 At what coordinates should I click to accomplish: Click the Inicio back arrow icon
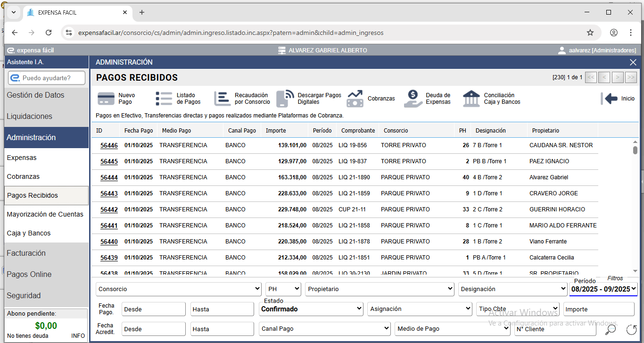tap(609, 99)
